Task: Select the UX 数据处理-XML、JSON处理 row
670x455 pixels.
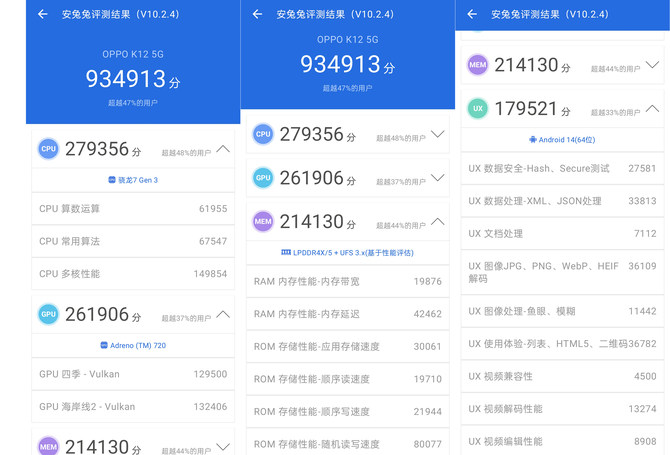Action: click(562, 201)
